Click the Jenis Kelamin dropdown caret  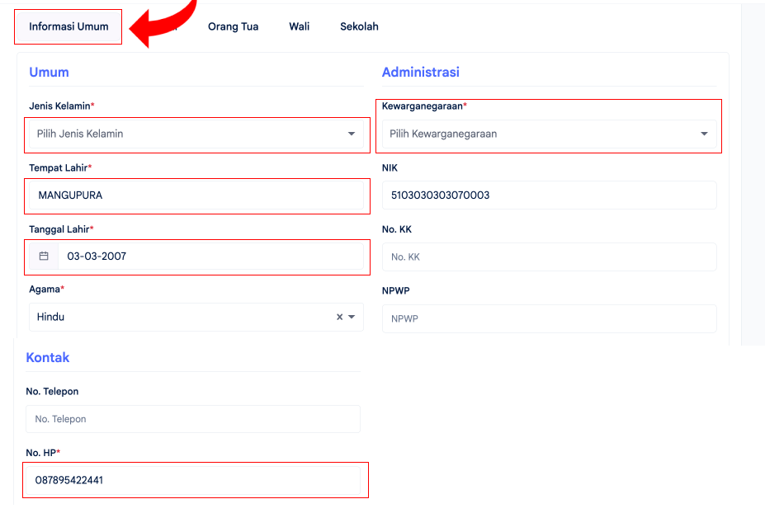coord(352,134)
